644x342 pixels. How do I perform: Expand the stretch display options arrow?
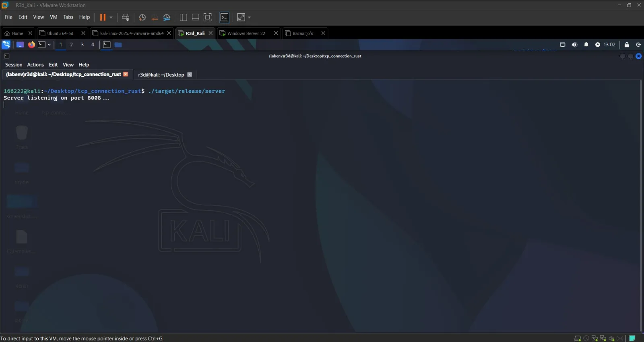[x=250, y=17]
